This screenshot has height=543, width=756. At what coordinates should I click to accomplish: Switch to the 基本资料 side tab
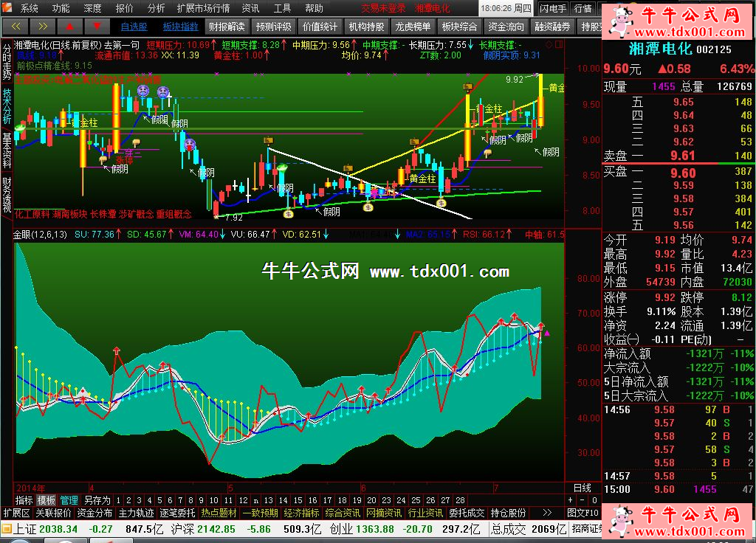point(7,150)
